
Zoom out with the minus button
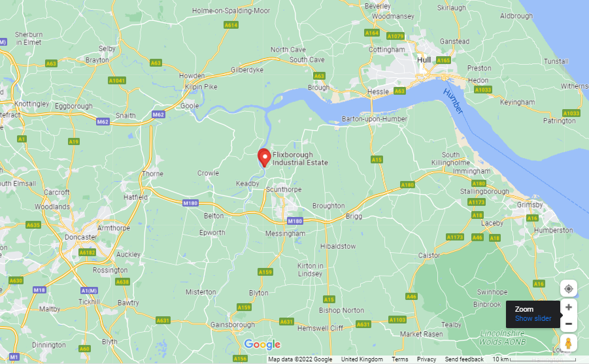[568, 323]
